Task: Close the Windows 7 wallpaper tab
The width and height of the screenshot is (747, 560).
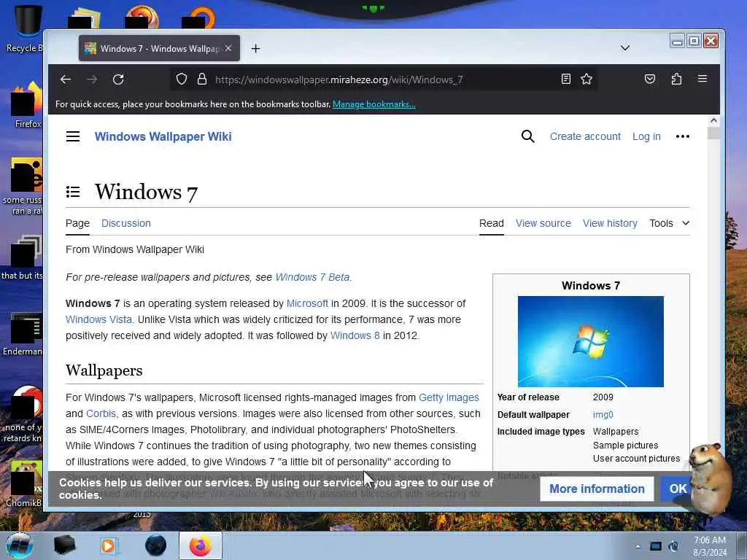Action: (x=228, y=49)
